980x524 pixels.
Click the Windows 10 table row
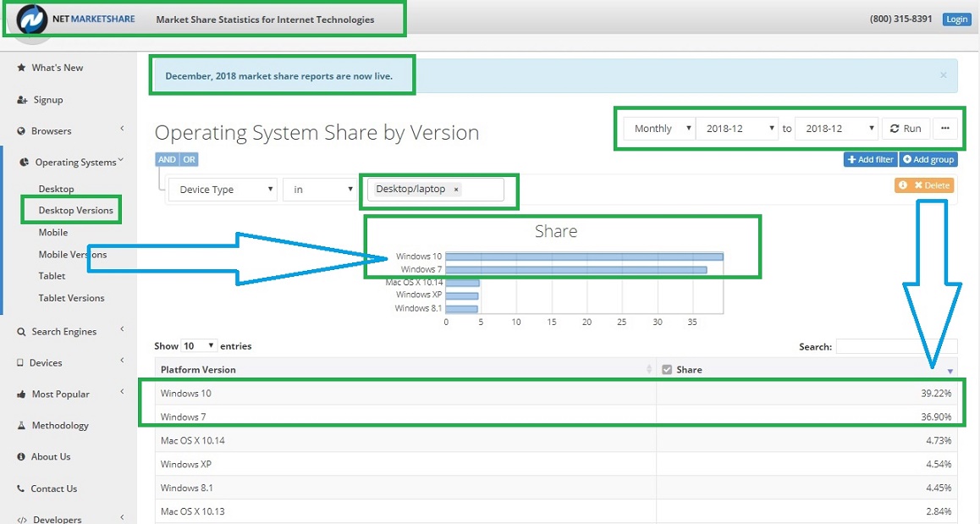pyautogui.click(x=556, y=394)
